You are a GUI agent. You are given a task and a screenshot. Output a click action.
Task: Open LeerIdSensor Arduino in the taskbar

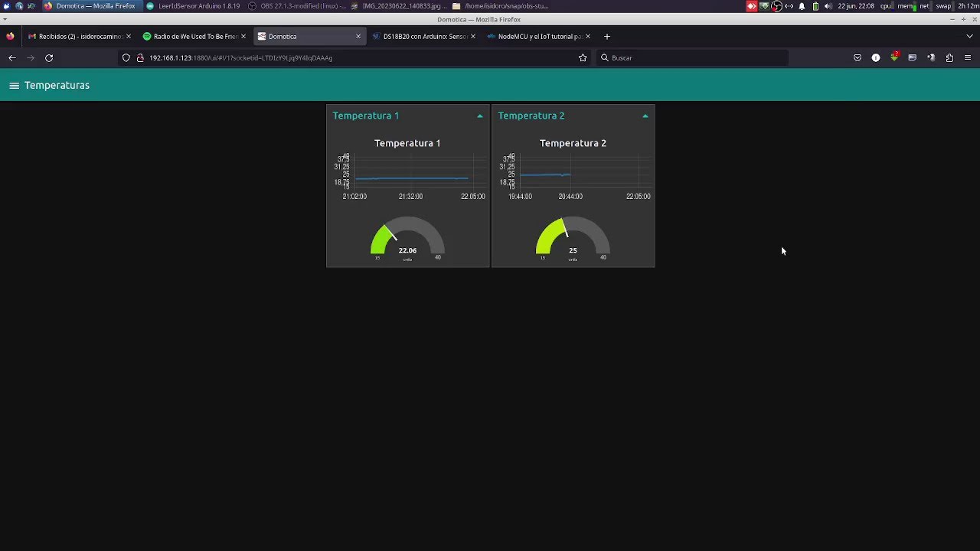[192, 6]
